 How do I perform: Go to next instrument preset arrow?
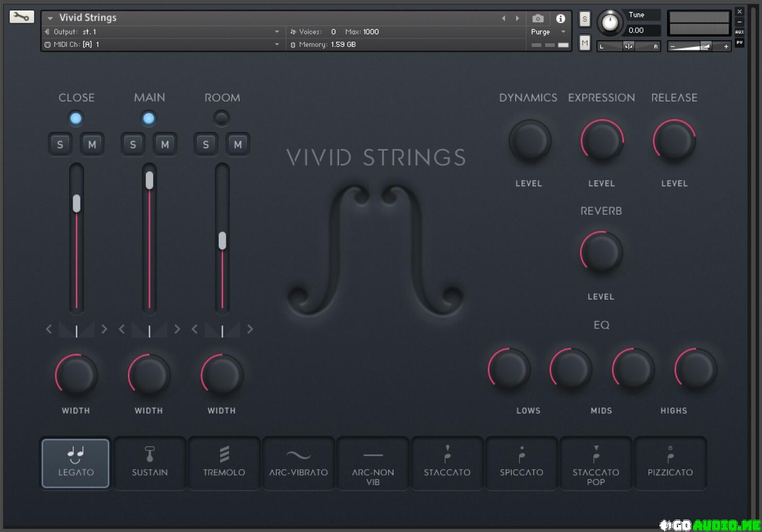518,19
